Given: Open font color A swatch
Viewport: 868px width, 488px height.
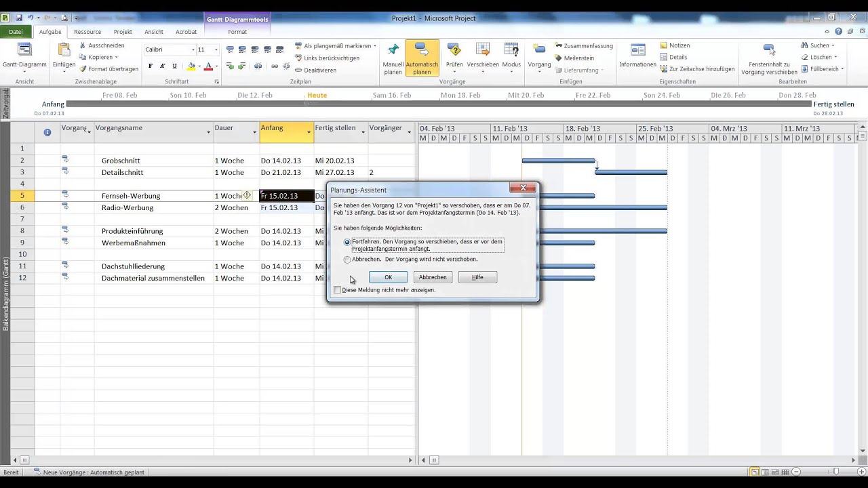Looking at the screenshot, I should [x=208, y=66].
